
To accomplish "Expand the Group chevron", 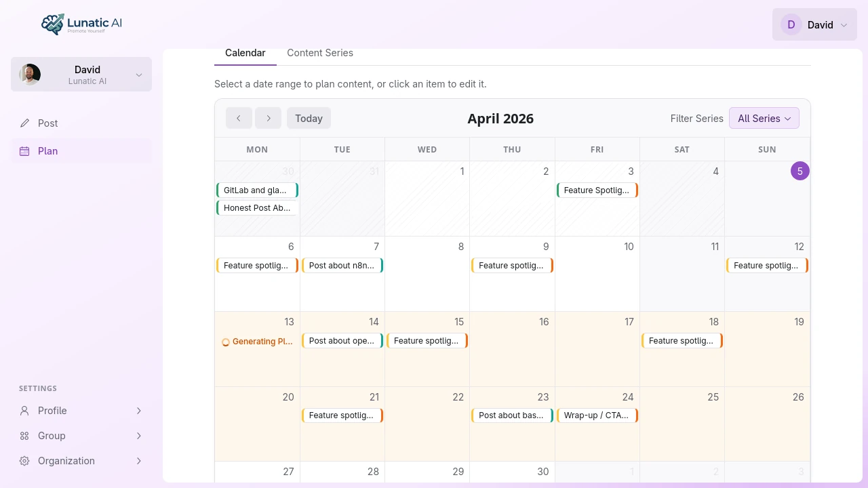I will coord(138,436).
